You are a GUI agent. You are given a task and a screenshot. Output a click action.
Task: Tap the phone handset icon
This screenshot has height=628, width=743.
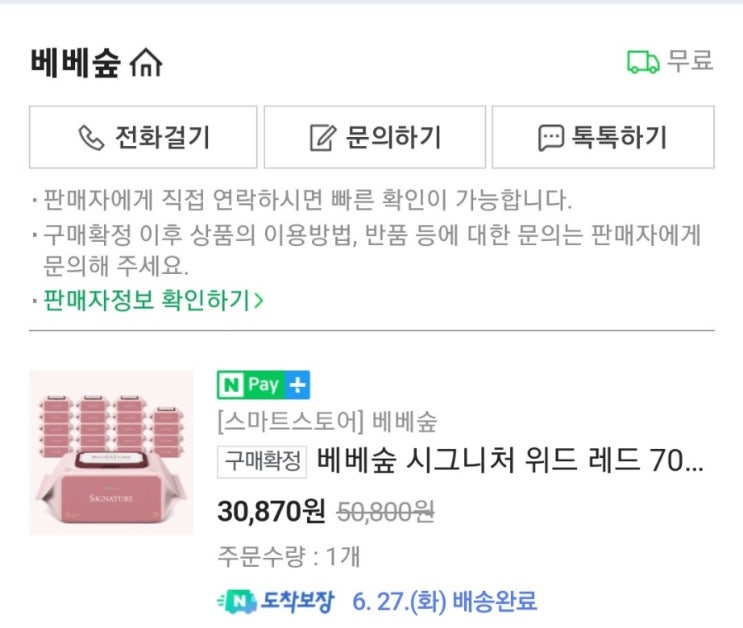pyautogui.click(x=91, y=137)
